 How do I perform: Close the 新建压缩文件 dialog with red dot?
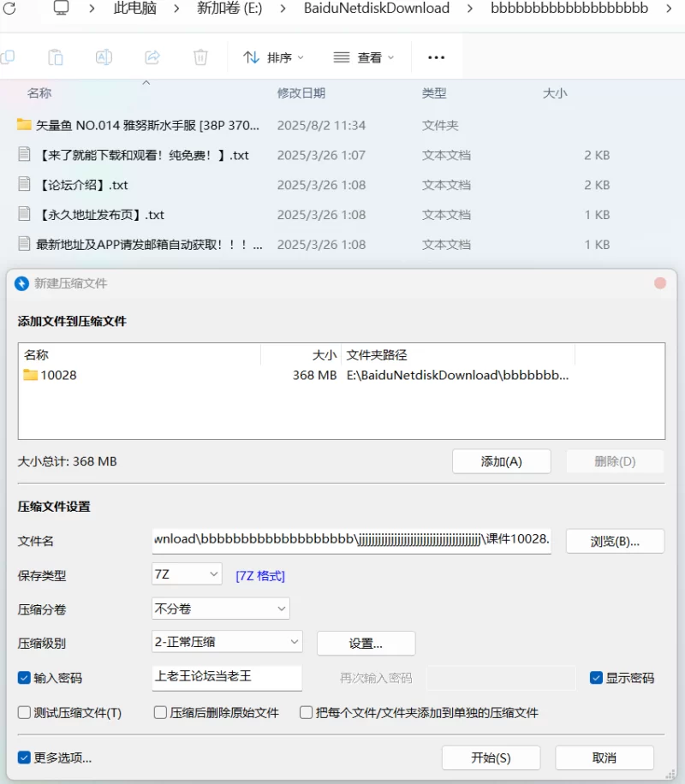pyautogui.click(x=660, y=283)
